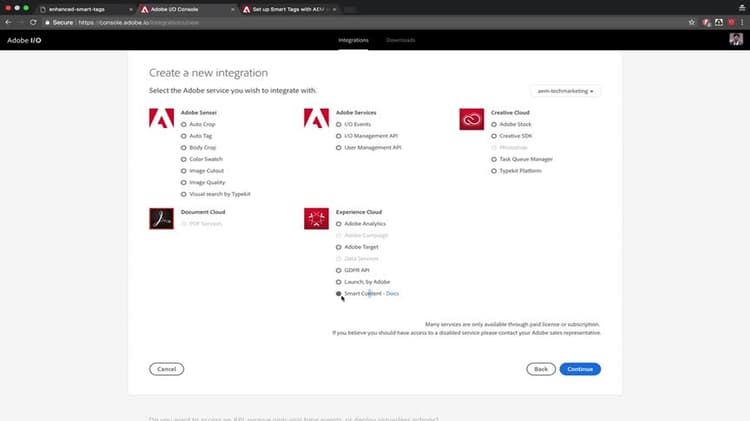Open the aem-techmarketing organization dropdown

pyautogui.click(x=565, y=91)
